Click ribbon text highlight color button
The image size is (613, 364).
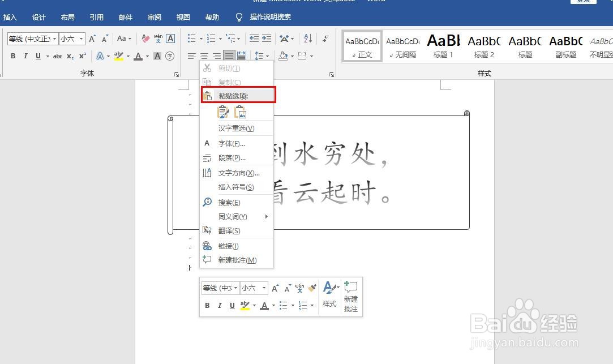[x=119, y=56]
